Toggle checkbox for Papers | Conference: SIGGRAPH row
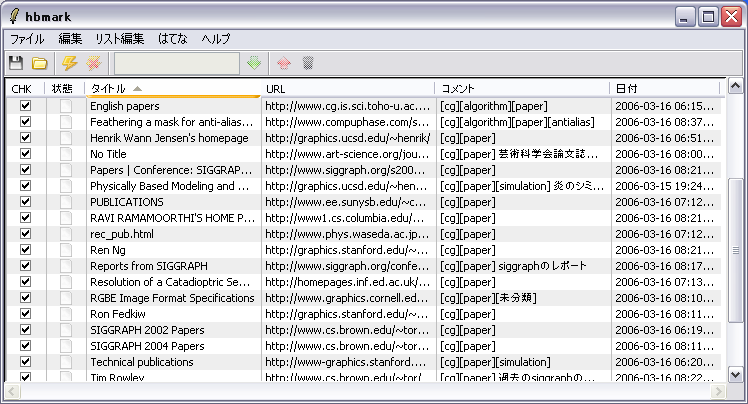 tap(25, 170)
